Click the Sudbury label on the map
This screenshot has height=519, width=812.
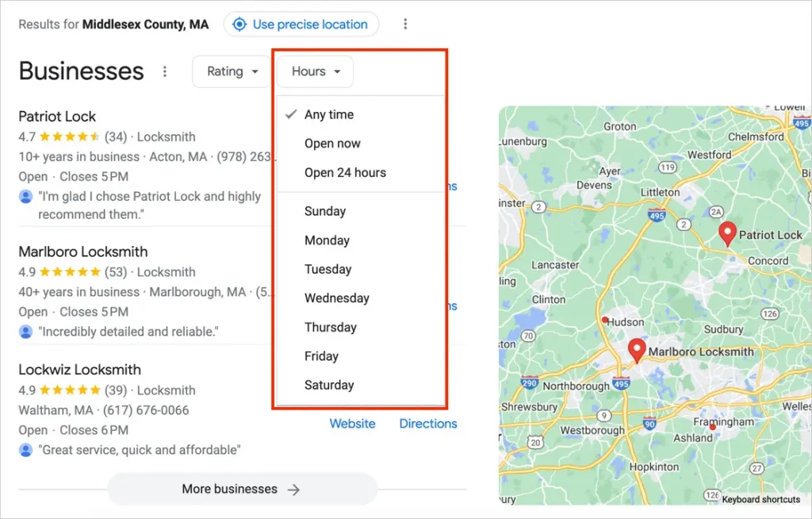pos(723,329)
